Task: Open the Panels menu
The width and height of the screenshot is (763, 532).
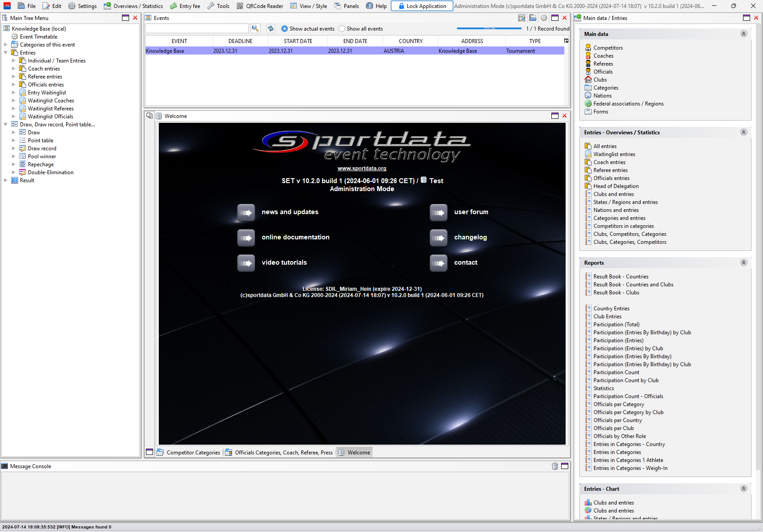Action: [346, 6]
